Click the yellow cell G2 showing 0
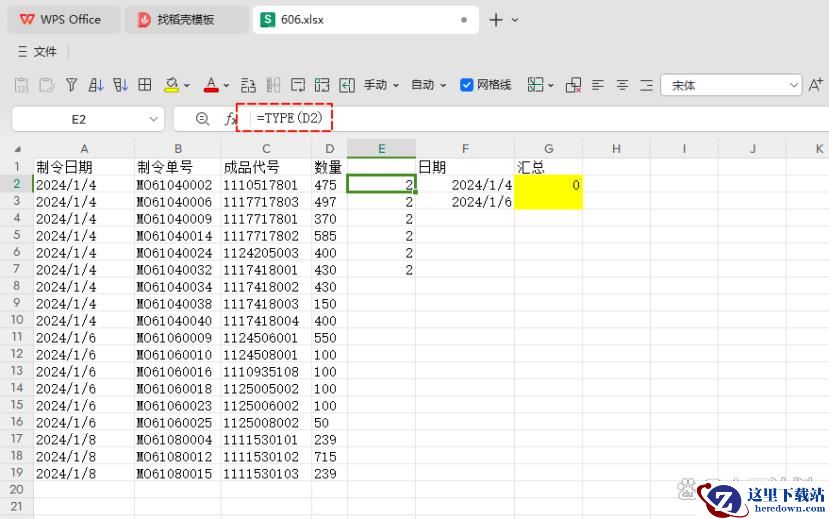This screenshot has width=829, height=519. tap(549, 184)
